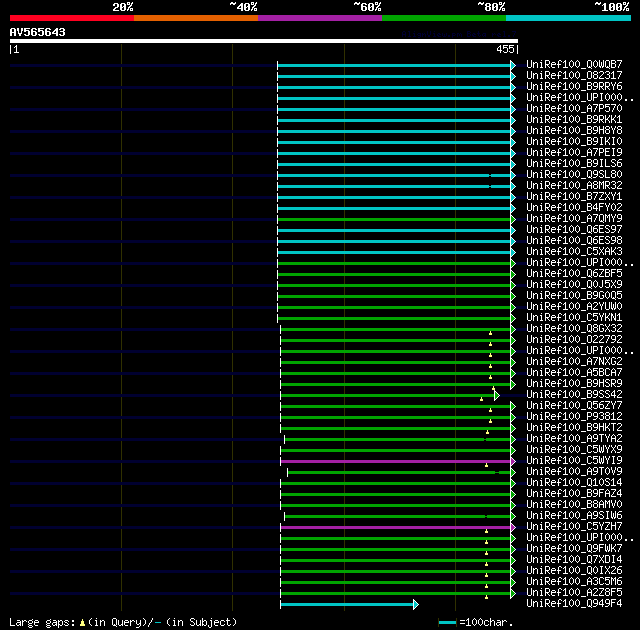Select the UniRef100_Q0IX26 label
The height and width of the screenshot is (630, 640).
pos(574,571)
